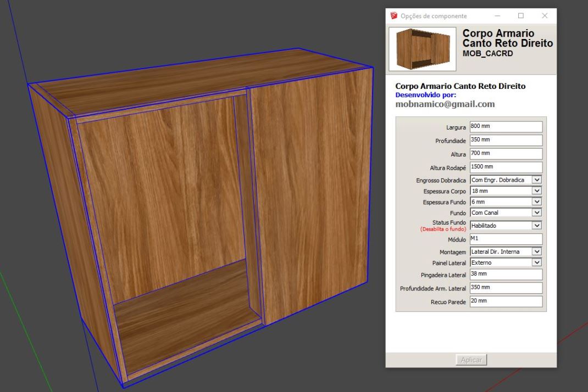Click the Recuo Parede input field
588x392 pixels.
506,301
